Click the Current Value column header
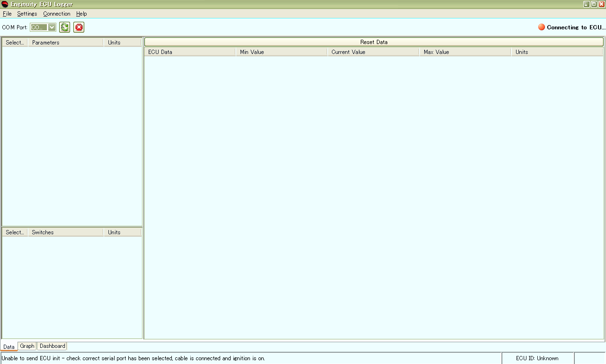This screenshot has width=606, height=364. [373, 52]
